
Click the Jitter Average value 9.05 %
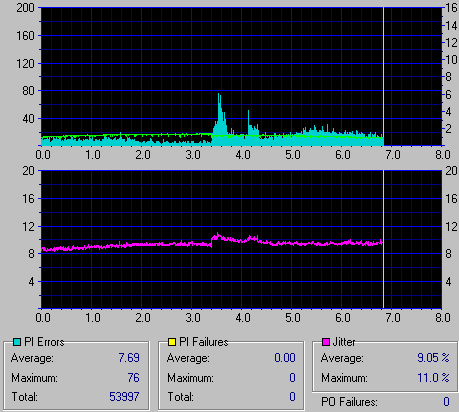[433, 358]
